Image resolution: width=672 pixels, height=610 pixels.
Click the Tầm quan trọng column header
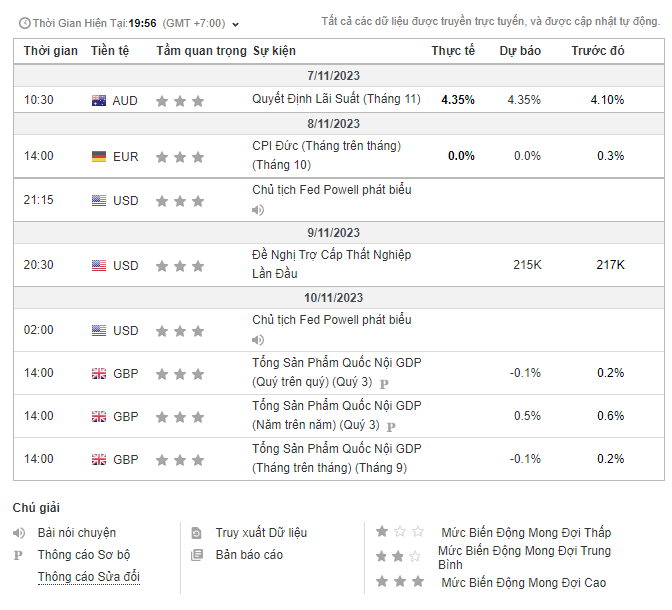click(201, 50)
